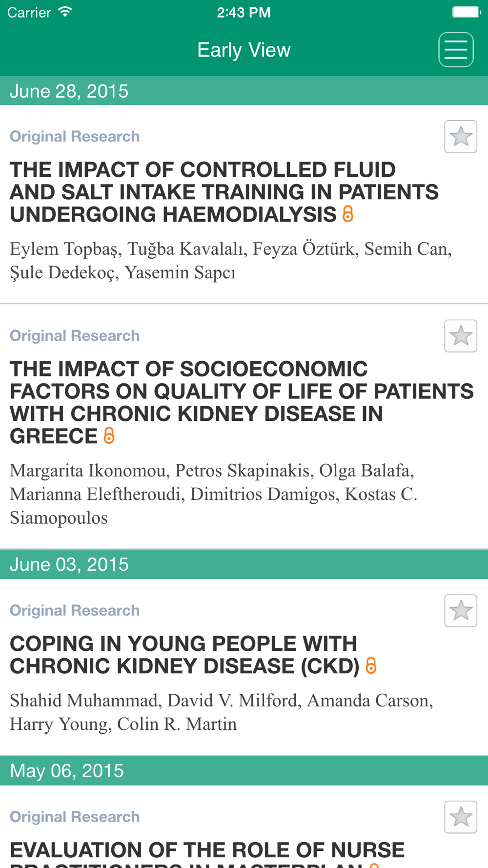Open the controlled fluid and salt intake article
Image resolution: width=488 pixels, height=868 pixels.
[x=224, y=192]
